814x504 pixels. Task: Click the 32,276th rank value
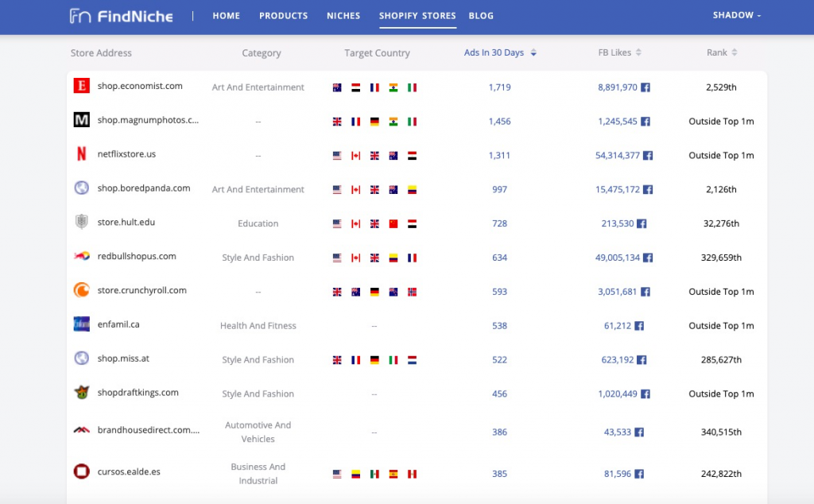(721, 223)
